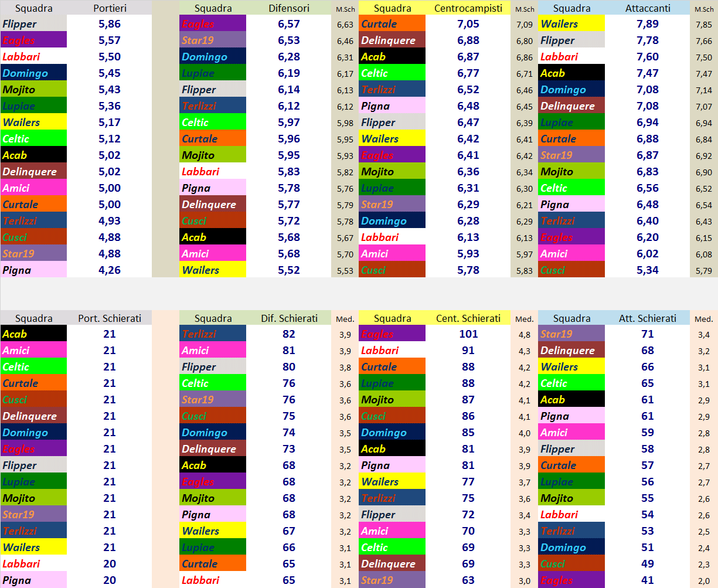
Task: Click the purple Eagles cell topping Difensori
Action: tap(213, 24)
